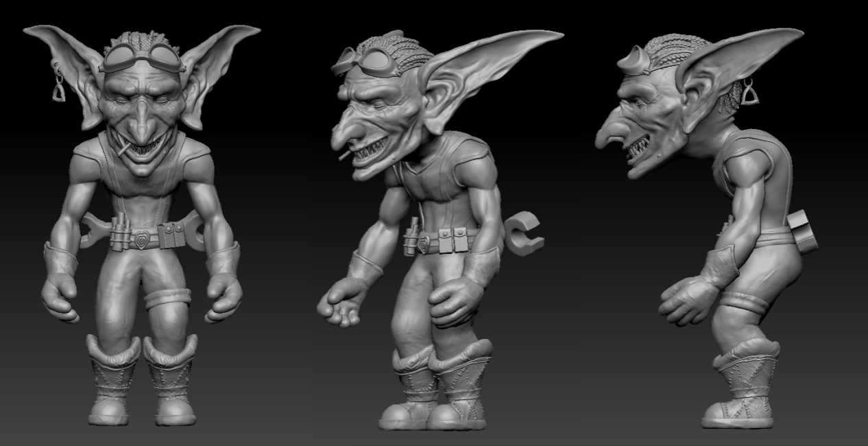The image size is (868, 446).
Task: Select the heart belt buckle in front view
Action: [x=143, y=240]
